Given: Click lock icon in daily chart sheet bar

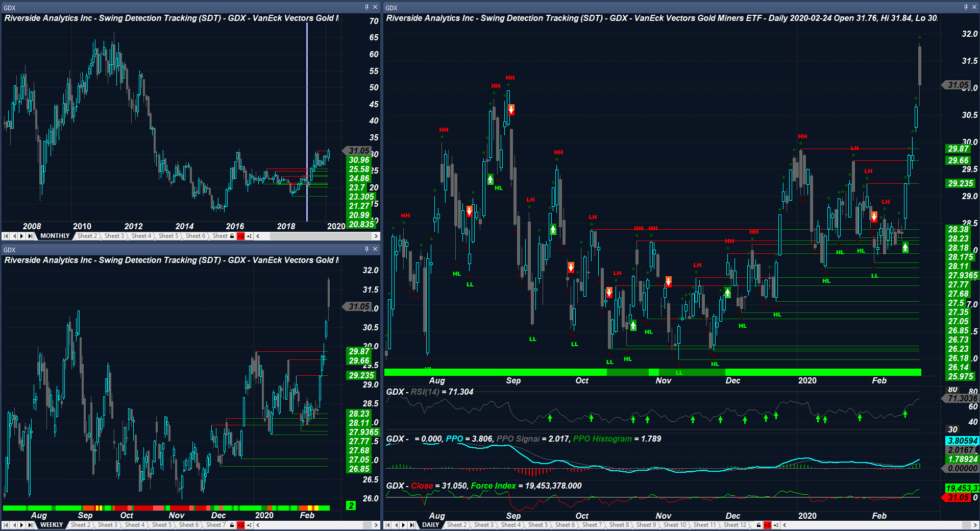Looking at the screenshot, I should (759, 525).
